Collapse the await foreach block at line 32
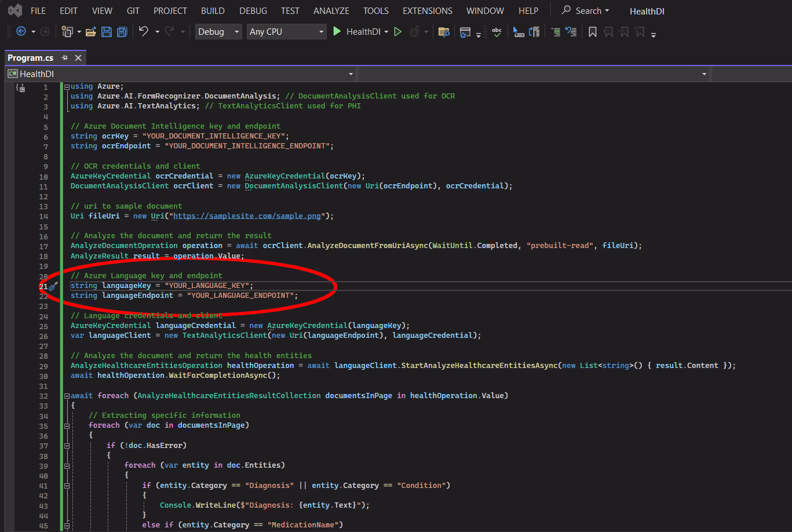 point(67,396)
